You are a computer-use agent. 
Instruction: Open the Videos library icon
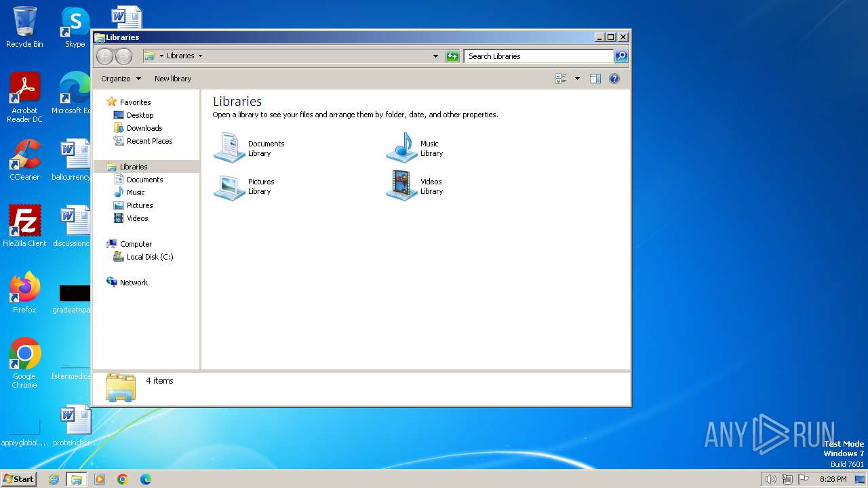coord(402,186)
